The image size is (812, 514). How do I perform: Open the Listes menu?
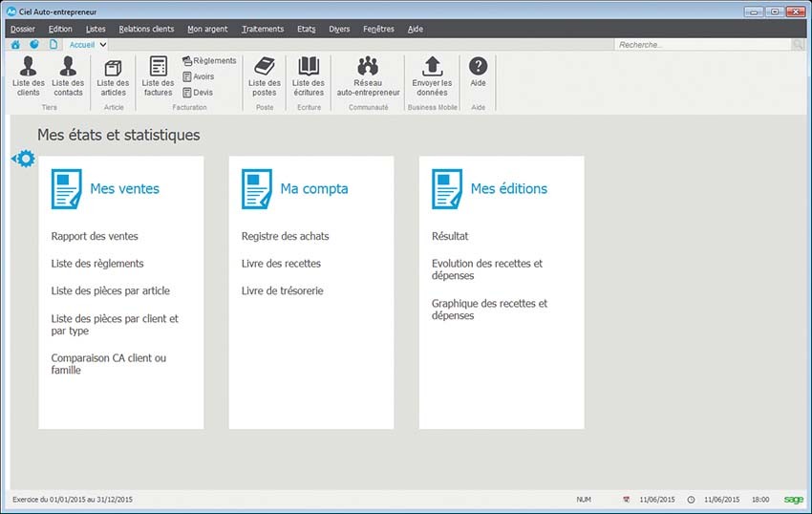coord(96,29)
